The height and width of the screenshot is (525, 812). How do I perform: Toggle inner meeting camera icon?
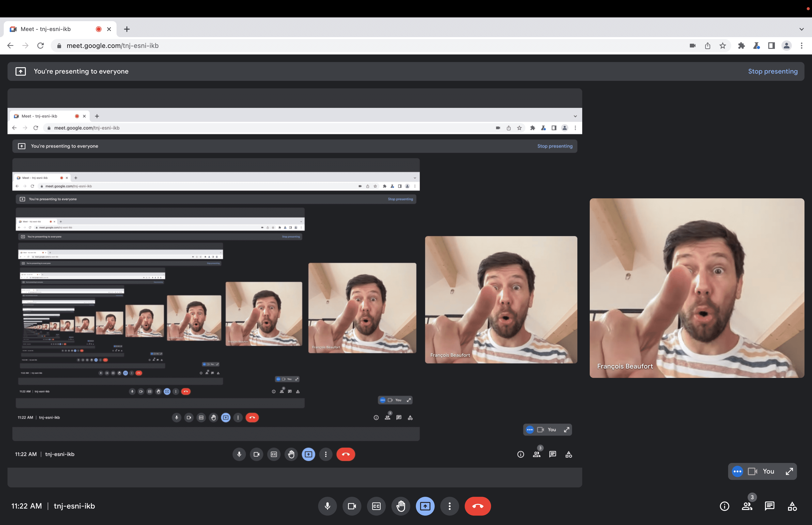[x=257, y=454]
